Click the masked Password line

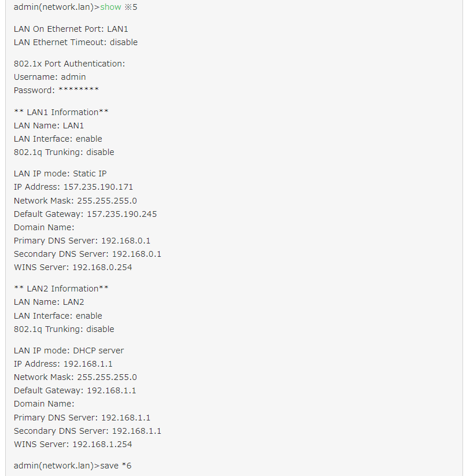point(56,90)
